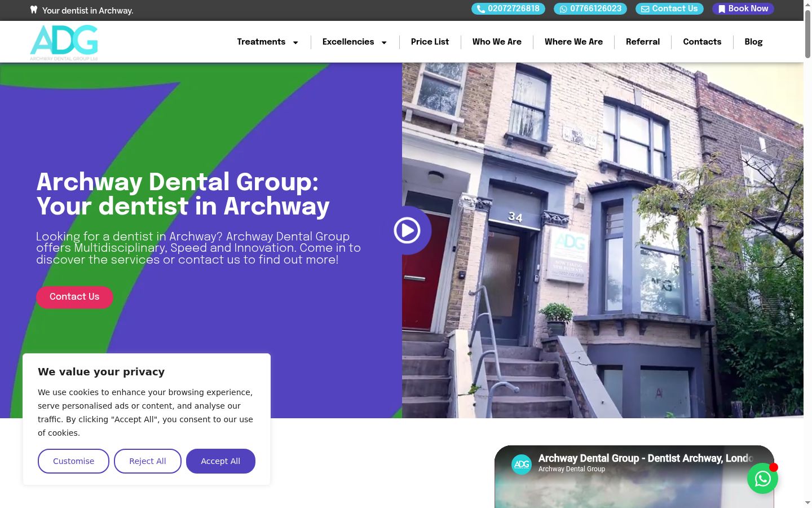Image resolution: width=812 pixels, height=508 pixels.
Task: Click the tooth icon in top bar
Action: pyautogui.click(x=34, y=10)
